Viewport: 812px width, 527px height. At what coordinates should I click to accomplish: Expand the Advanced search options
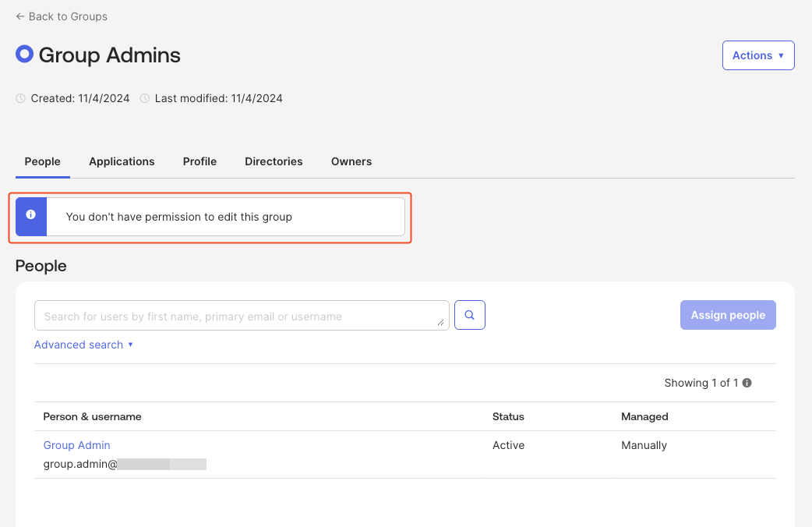tap(83, 345)
